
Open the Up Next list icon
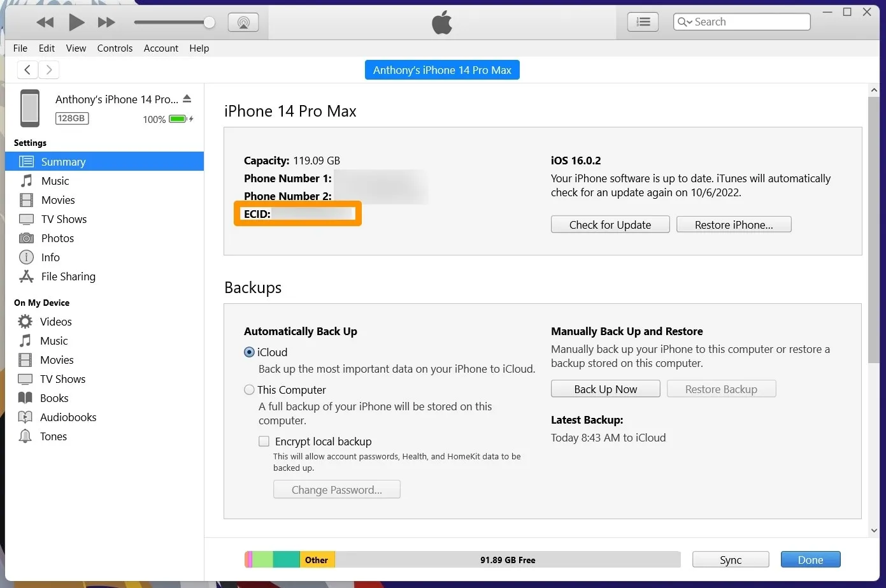643,22
